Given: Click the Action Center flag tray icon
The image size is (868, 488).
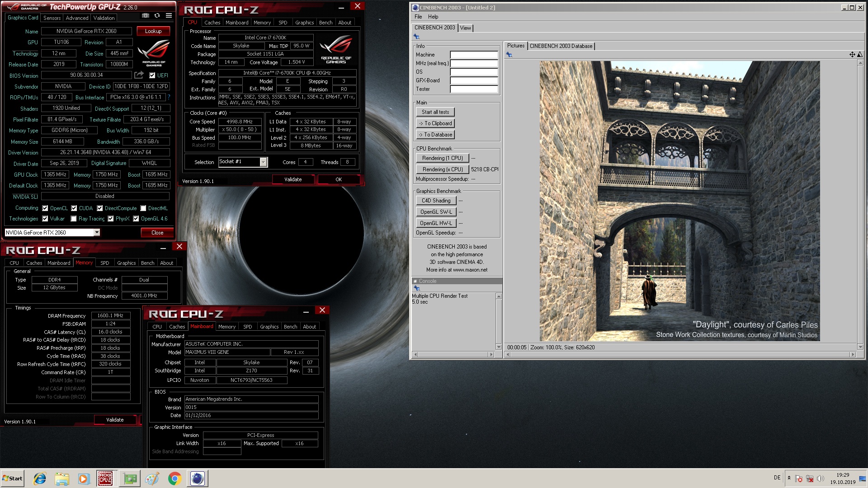Looking at the screenshot, I should pos(799,479).
